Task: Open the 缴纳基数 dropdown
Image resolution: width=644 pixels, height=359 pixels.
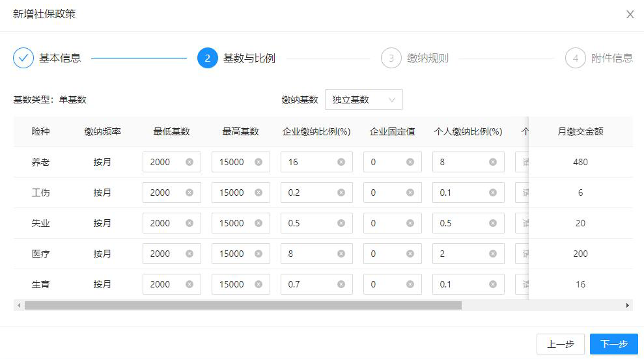Action: [x=363, y=100]
